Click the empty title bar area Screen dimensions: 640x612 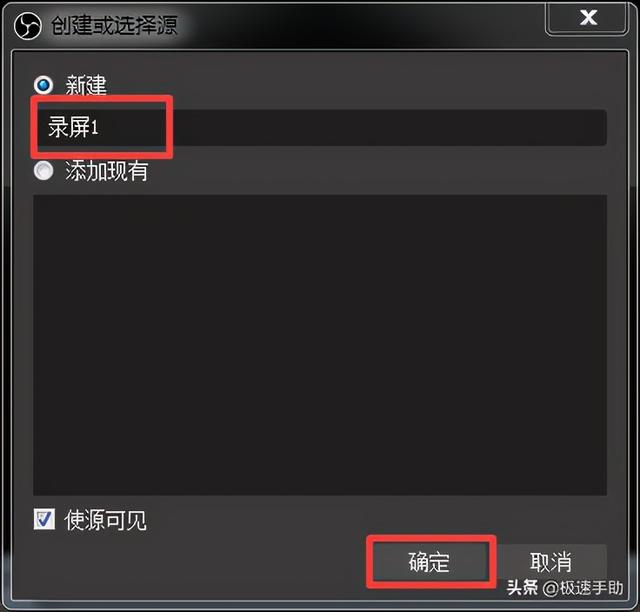click(x=359, y=24)
